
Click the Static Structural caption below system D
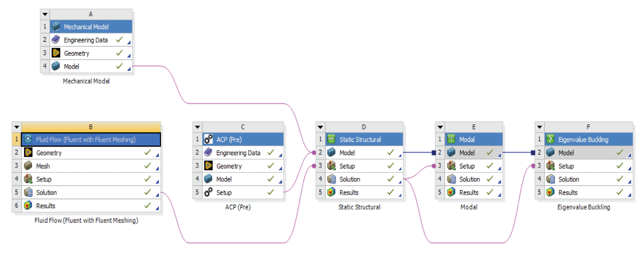(x=360, y=207)
